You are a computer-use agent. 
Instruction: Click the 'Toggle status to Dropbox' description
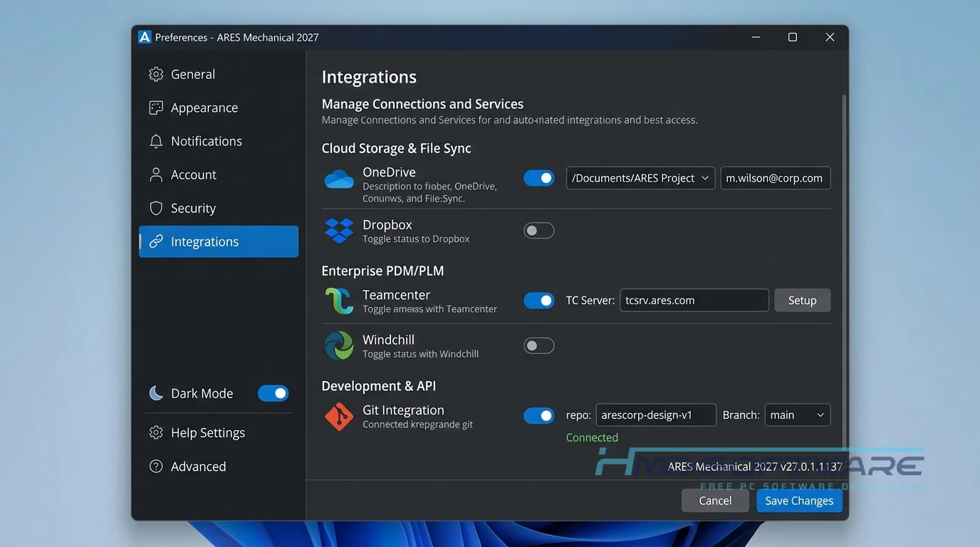pyautogui.click(x=416, y=239)
